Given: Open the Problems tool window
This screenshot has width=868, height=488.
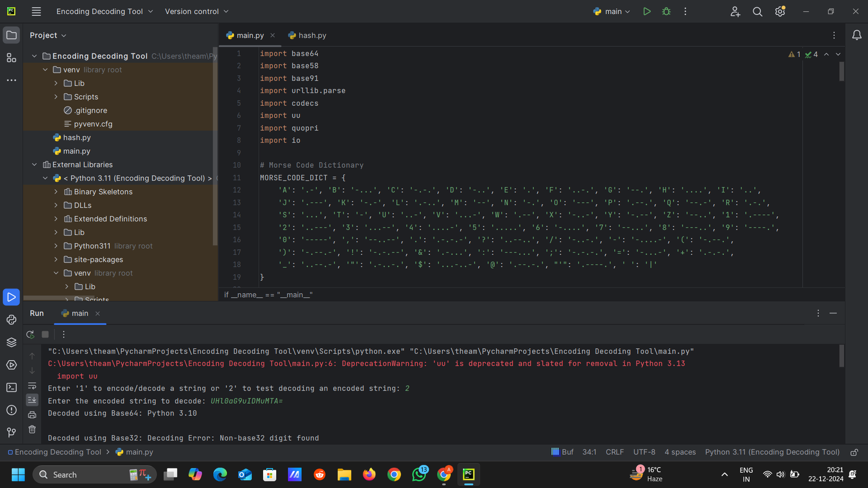Looking at the screenshot, I should tap(11, 410).
